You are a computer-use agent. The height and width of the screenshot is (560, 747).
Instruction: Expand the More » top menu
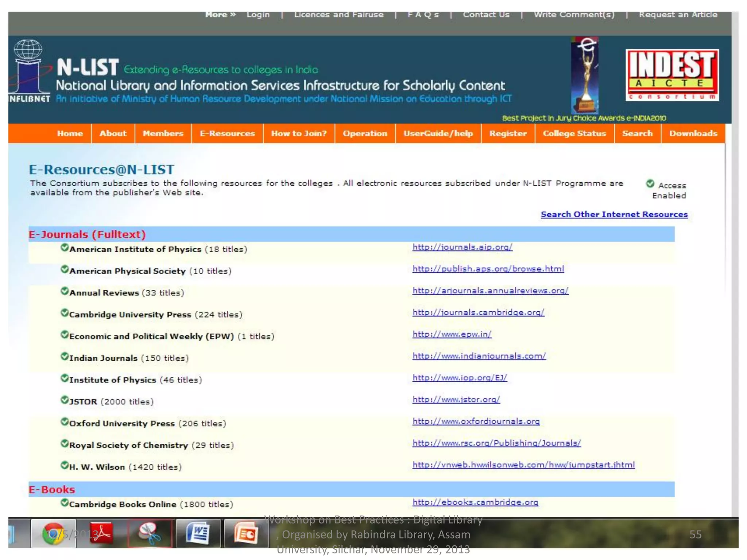click(x=220, y=15)
